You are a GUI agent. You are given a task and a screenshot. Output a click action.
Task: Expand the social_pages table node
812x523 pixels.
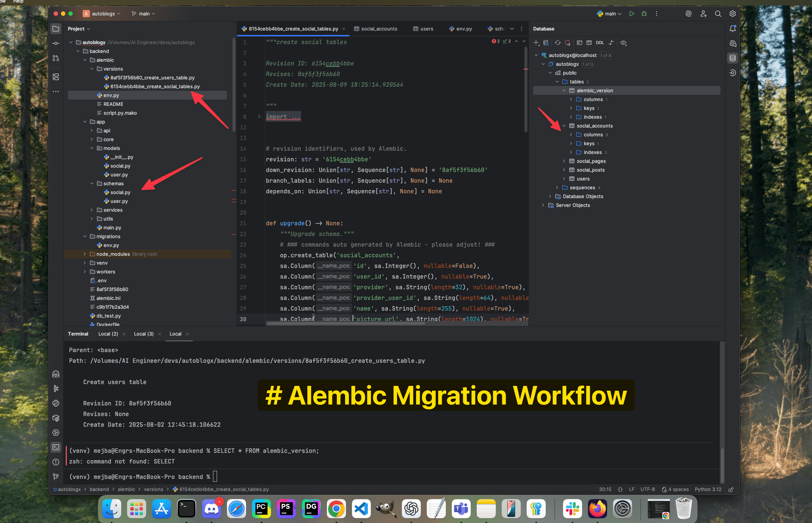coord(564,161)
